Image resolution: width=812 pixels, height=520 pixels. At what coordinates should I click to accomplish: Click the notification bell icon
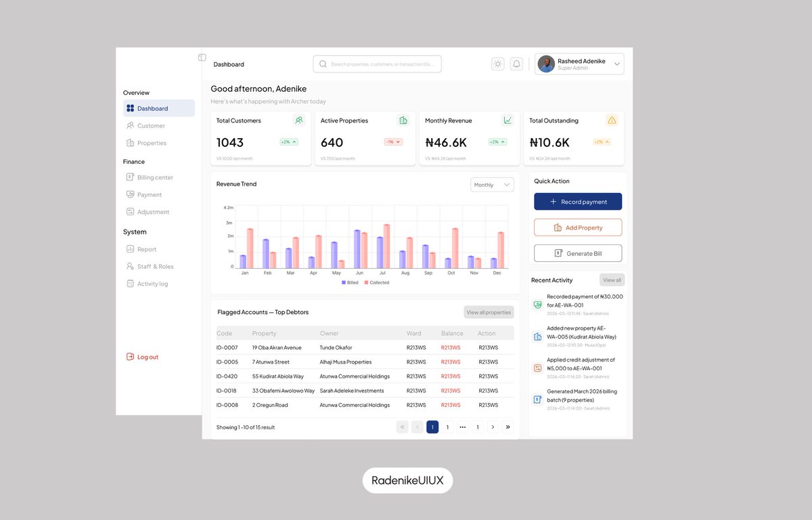[516, 63]
